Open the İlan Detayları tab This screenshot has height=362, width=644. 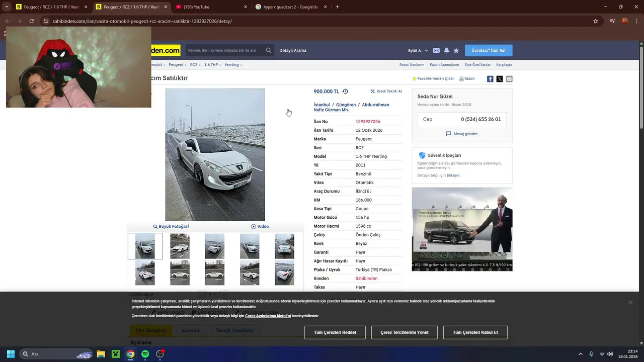pyautogui.click(x=151, y=330)
